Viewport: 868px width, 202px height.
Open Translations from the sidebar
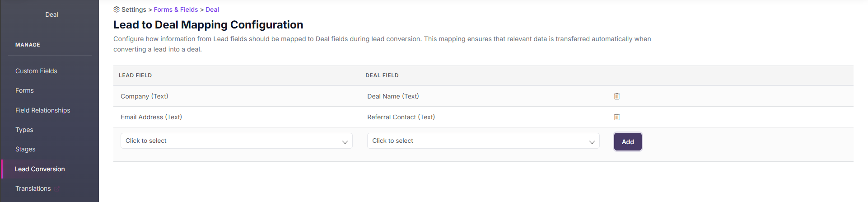[33, 188]
